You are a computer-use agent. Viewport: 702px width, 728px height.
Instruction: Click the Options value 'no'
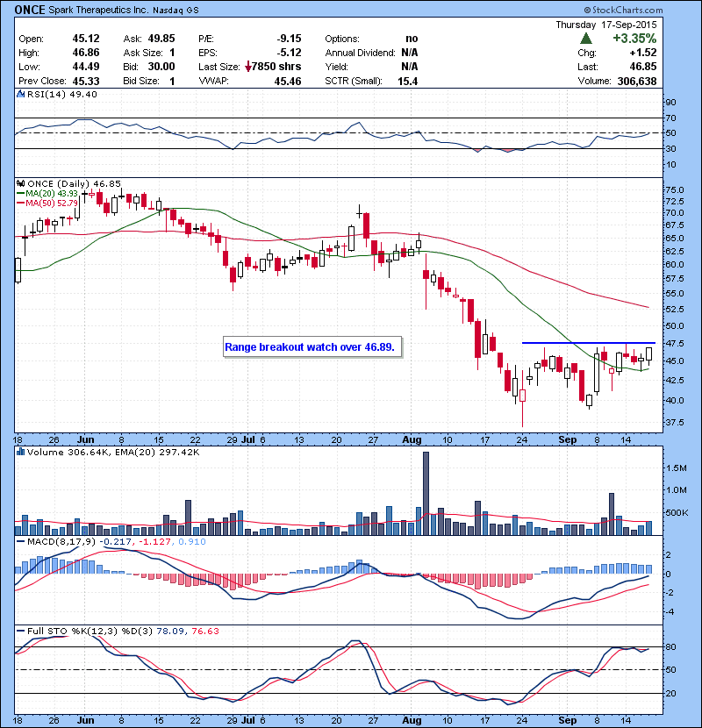[x=412, y=39]
